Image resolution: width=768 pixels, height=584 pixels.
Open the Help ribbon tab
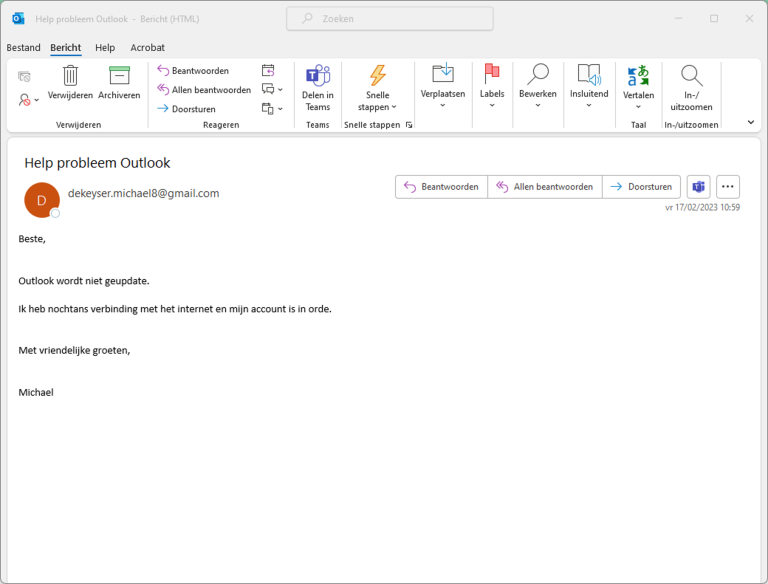(105, 48)
